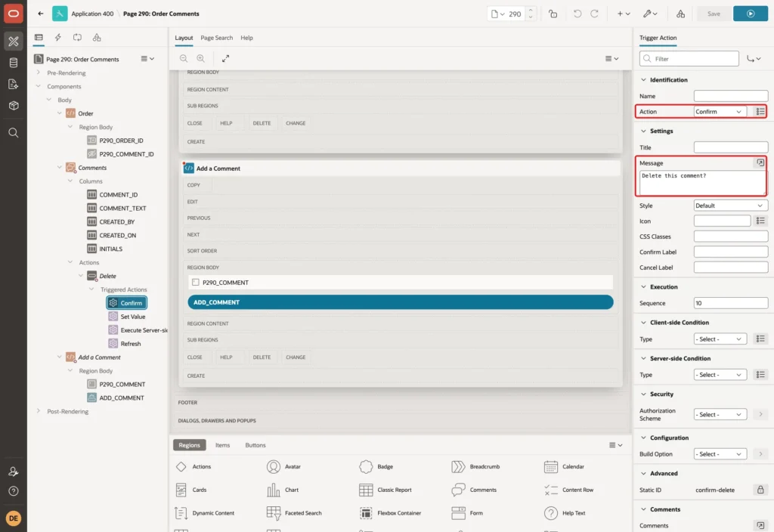The height and width of the screenshot is (532, 774).
Task: Open the Application 400 breadcrumb link
Action: tap(92, 14)
